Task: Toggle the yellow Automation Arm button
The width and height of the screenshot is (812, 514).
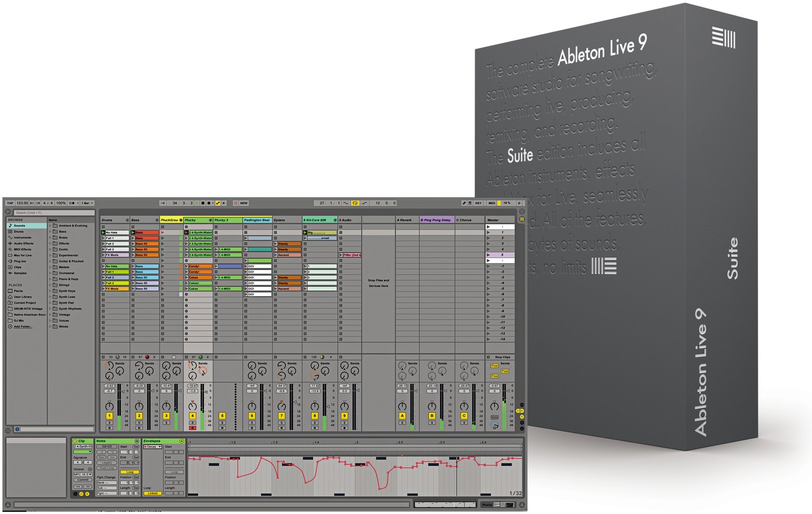Action: [x=218, y=203]
